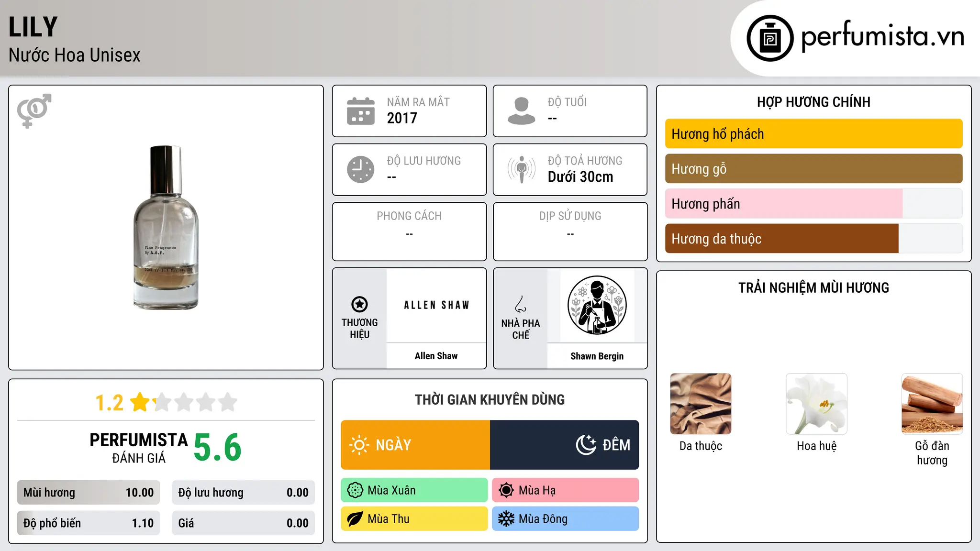Click the Giá score row
Viewport: 980px width, 551px height.
pyautogui.click(x=244, y=523)
